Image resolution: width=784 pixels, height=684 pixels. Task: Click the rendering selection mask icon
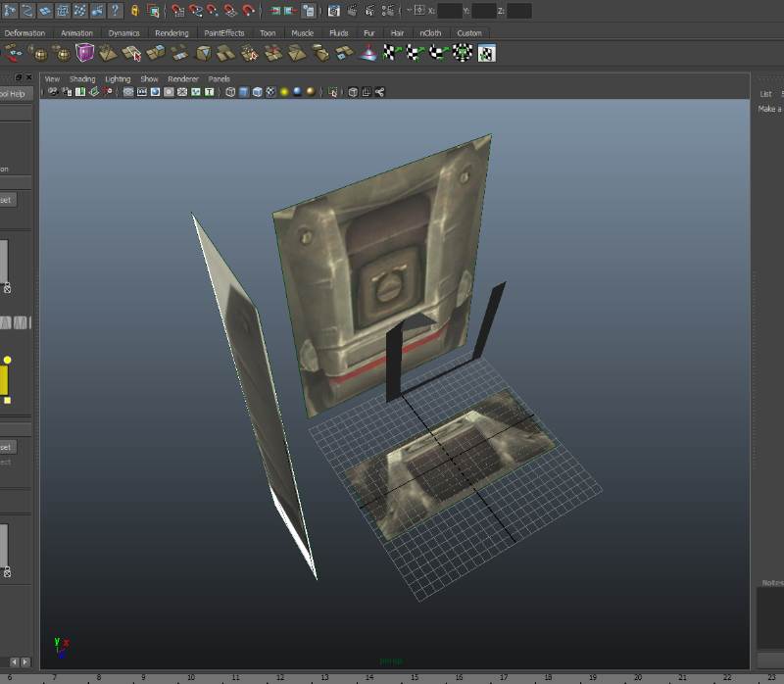pyautogui.click(x=97, y=11)
